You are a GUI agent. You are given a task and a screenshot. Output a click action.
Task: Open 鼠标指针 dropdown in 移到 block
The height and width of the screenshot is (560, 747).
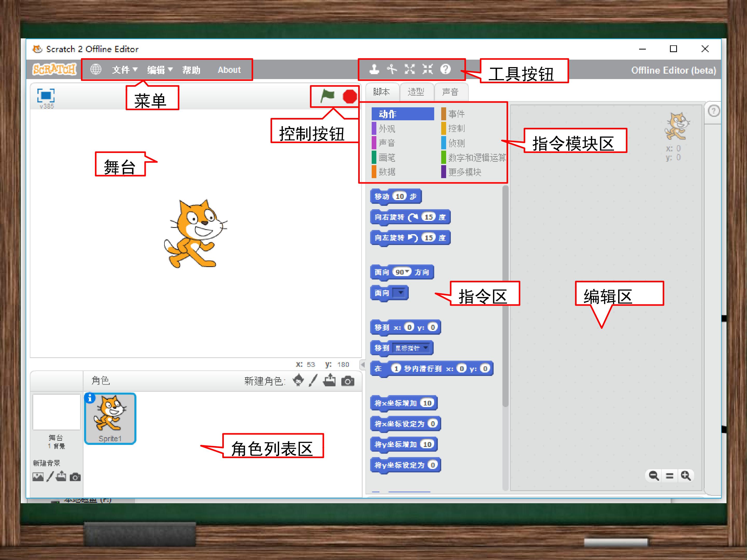[x=426, y=348]
